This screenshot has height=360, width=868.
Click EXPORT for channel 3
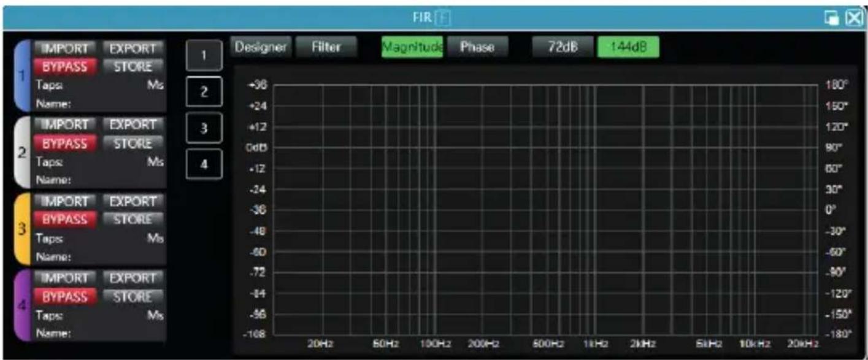[x=133, y=201]
